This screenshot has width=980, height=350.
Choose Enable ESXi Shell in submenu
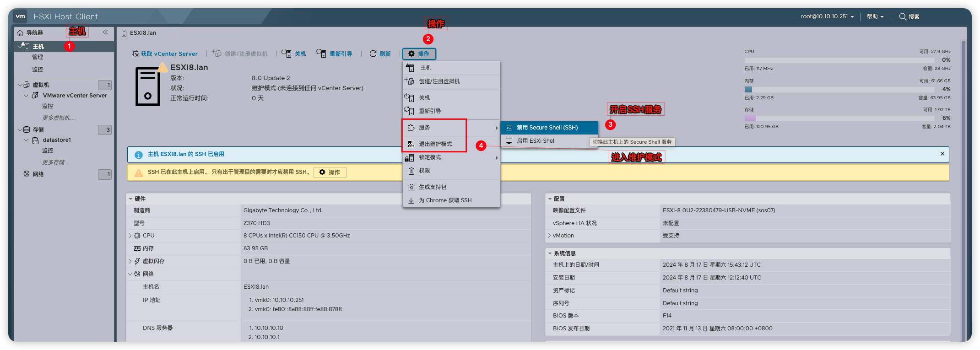click(549, 141)
